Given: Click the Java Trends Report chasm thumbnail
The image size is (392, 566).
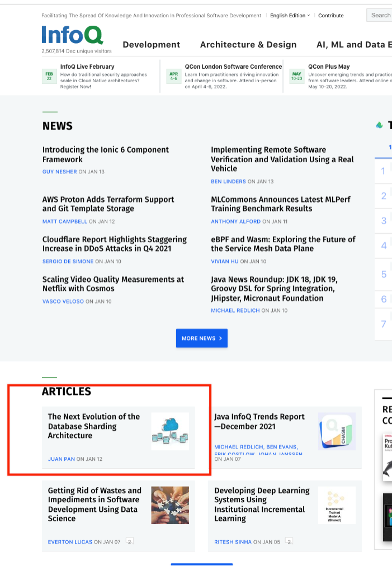Looking at the screenshot, I should [337, 431].
